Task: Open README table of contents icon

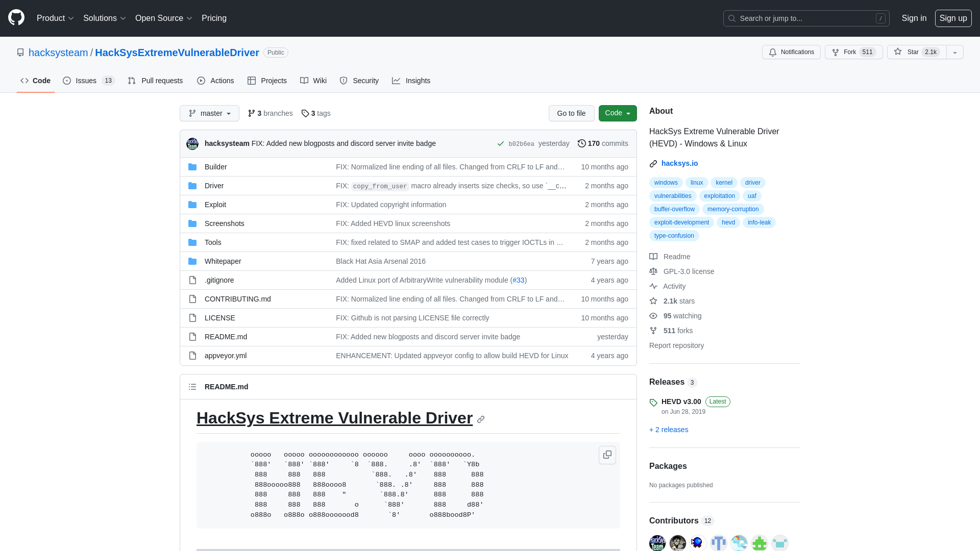Action: click(192, 387)
